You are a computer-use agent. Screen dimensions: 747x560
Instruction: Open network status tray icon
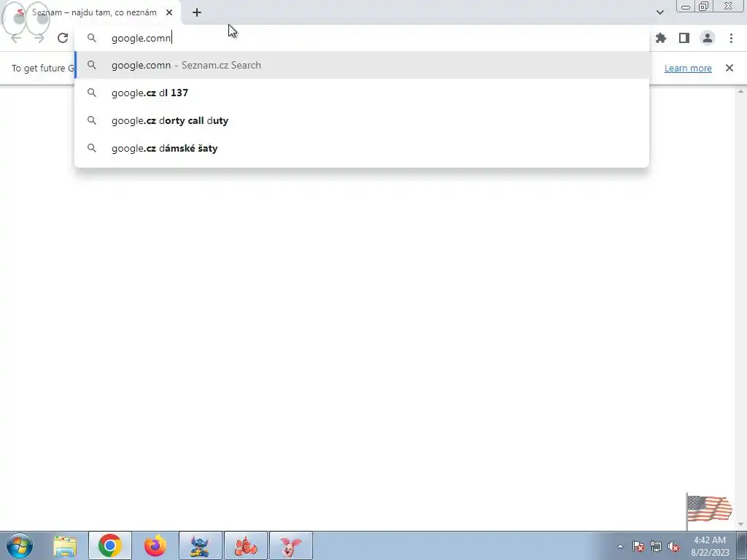click(656, 546)
